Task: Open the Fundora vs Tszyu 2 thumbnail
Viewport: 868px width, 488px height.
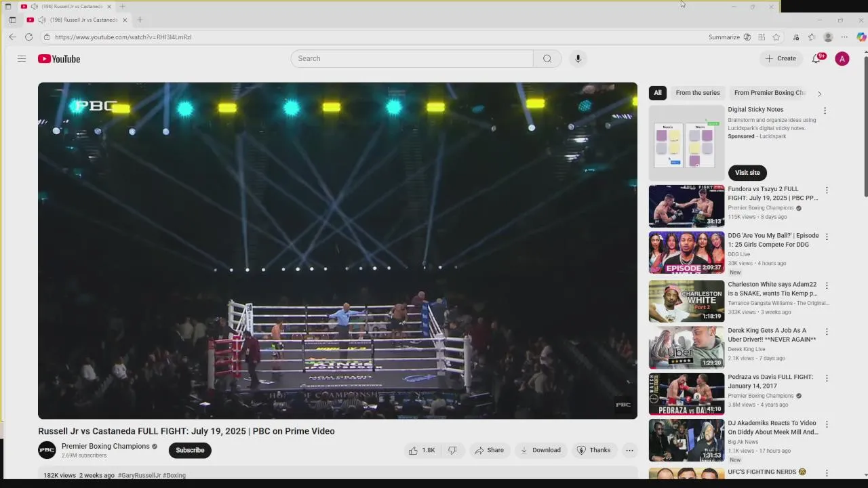Action: click(x=686, y=206)
